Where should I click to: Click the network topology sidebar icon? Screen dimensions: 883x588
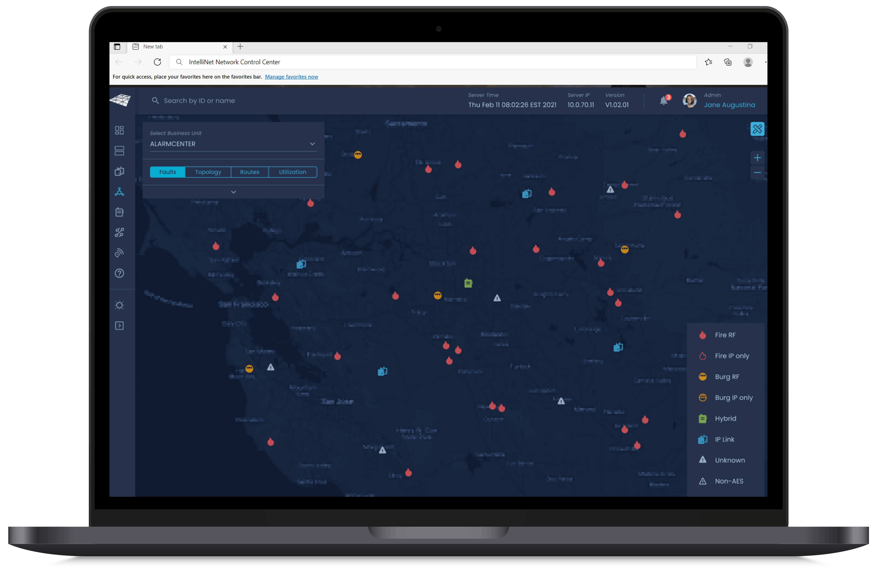(119, 192)
